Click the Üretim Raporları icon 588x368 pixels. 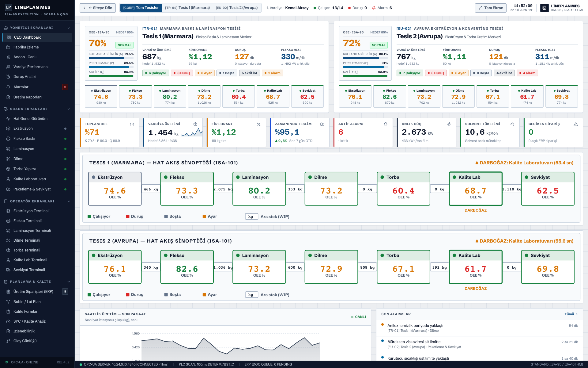(8, 97)
